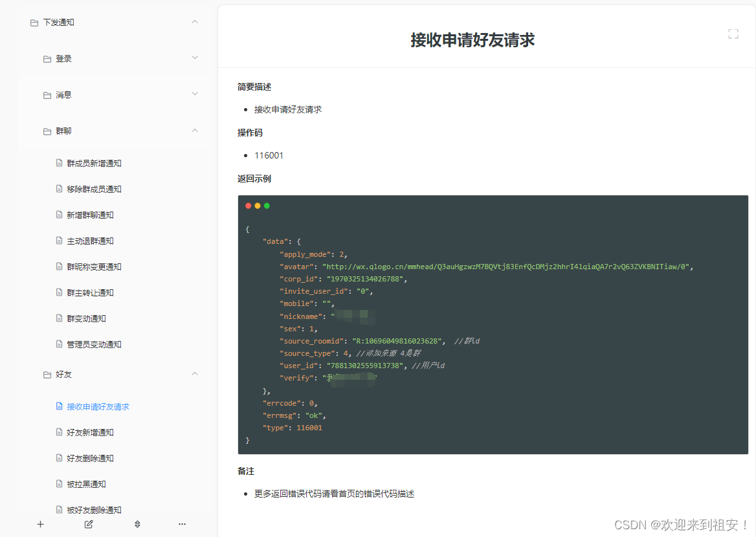Click the edit pencil icon in sidebar footer

coord(89,524)
